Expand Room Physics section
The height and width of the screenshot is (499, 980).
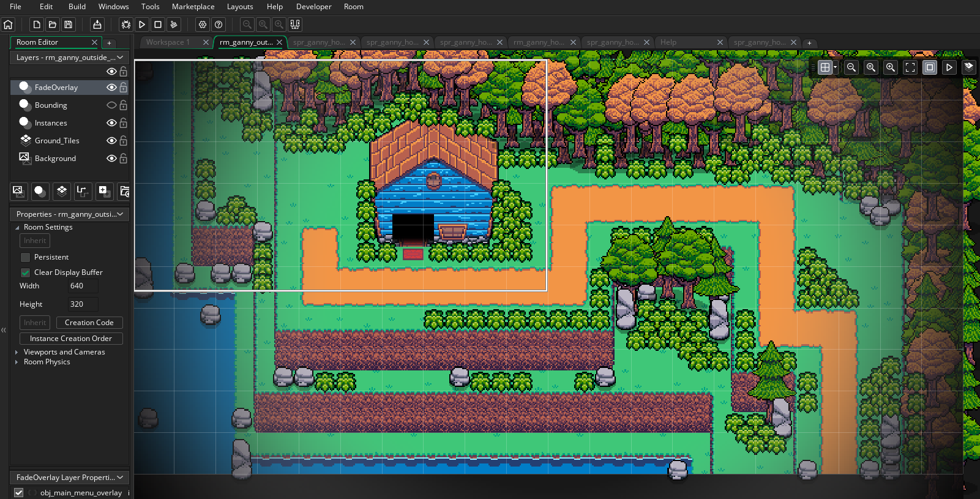(17, 362)
